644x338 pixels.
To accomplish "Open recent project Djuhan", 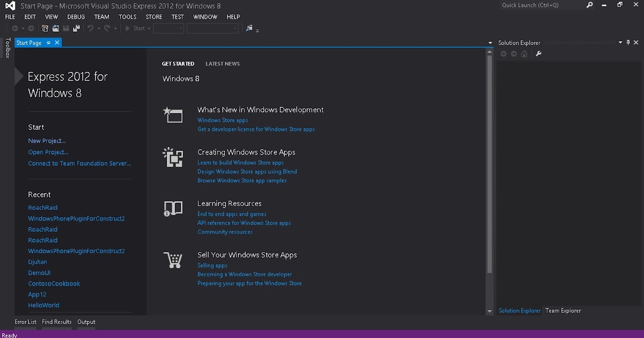I will [x=38, y=262].
